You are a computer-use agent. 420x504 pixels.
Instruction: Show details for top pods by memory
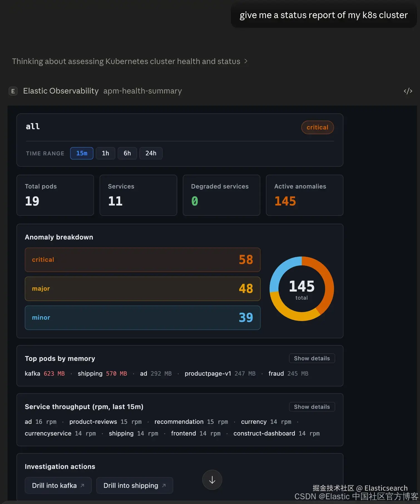tap(312, 358)
